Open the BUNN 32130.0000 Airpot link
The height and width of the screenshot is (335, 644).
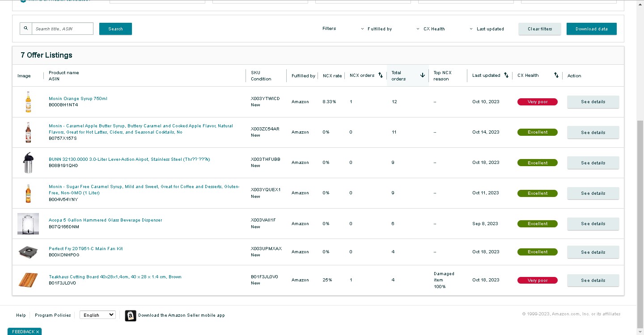(x=129, y=159)
